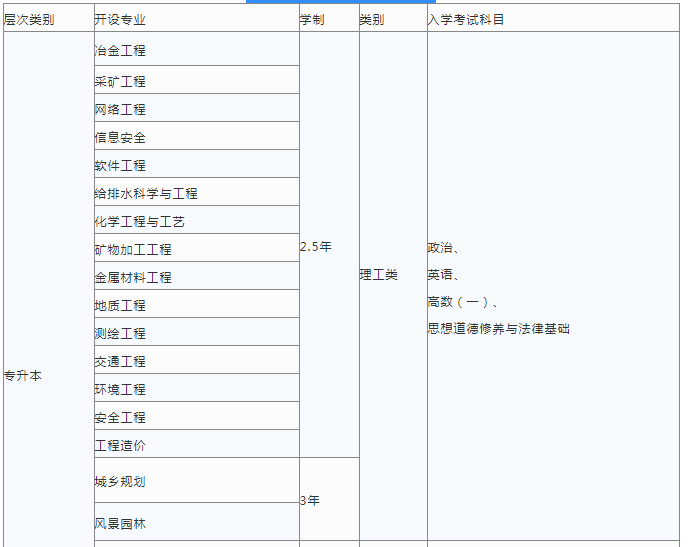Click the 化学工程与工艺 entry
The image size is (688, 547).
(140, 221)
